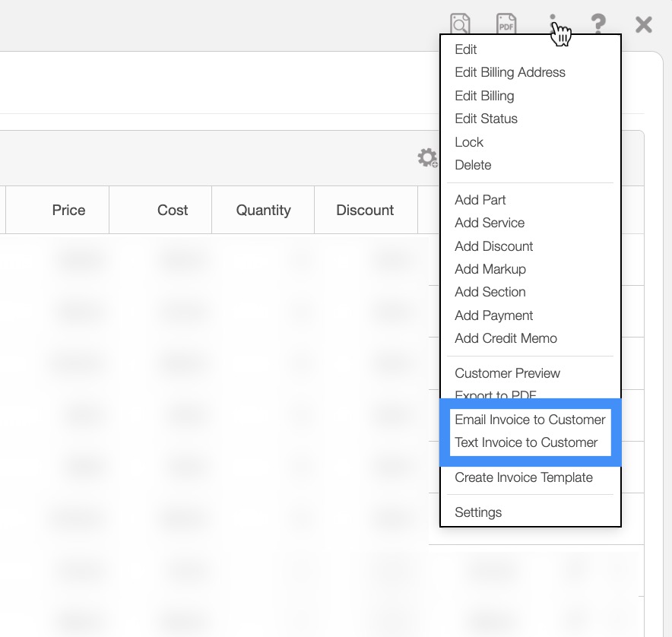
Task: Select Create Invoice Template
Action: (523, 477)
